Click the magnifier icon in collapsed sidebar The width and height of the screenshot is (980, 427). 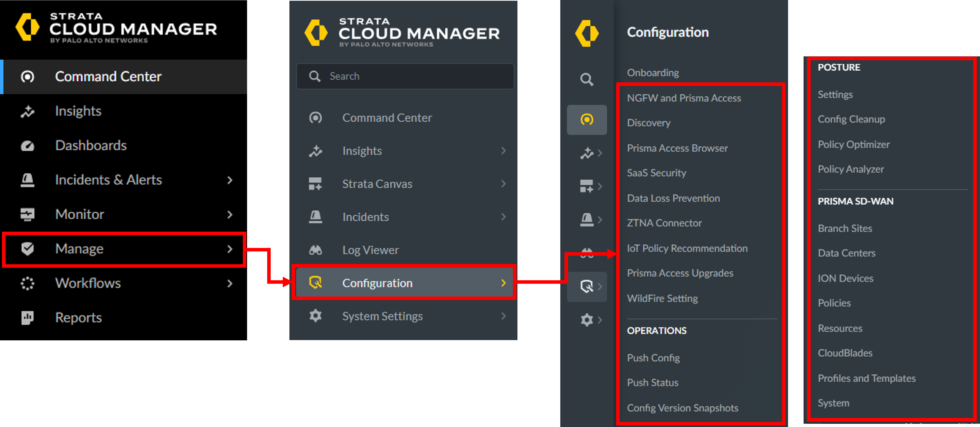pos(587,80)
